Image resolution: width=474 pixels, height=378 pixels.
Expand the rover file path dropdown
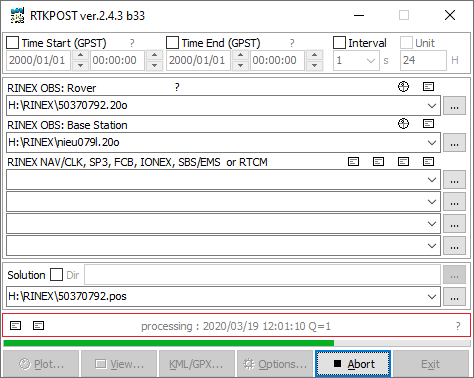(x=432, y=106)
